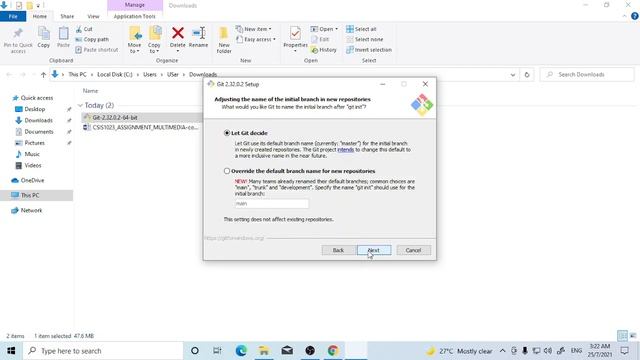Open Properties from ribbon
The width and height of the screenshot is (640, 360).
click(295, 38)
